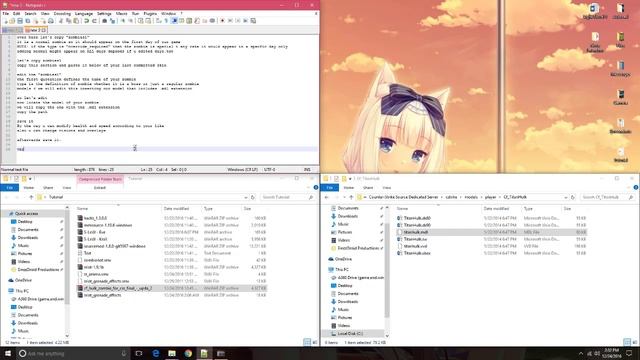Toggle INS insert mode in Notepad++ status bar
The image size is (640, 360).
coord(307,169)
